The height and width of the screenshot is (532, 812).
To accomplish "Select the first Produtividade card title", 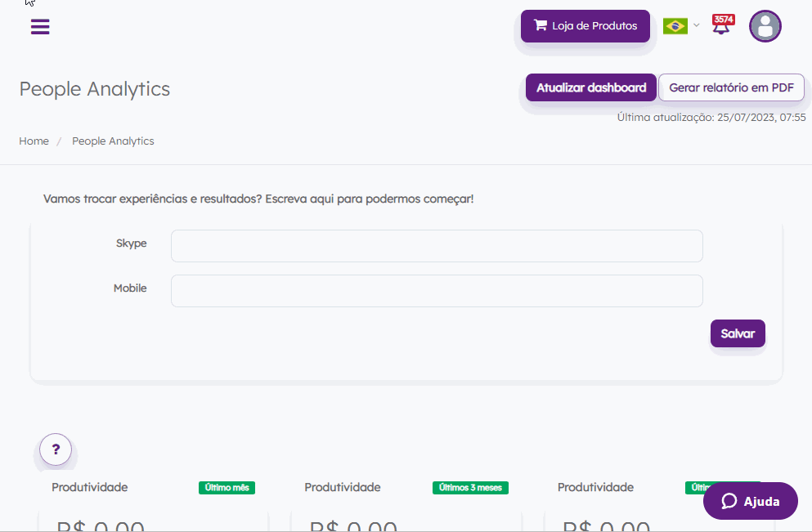I will 89,487.
